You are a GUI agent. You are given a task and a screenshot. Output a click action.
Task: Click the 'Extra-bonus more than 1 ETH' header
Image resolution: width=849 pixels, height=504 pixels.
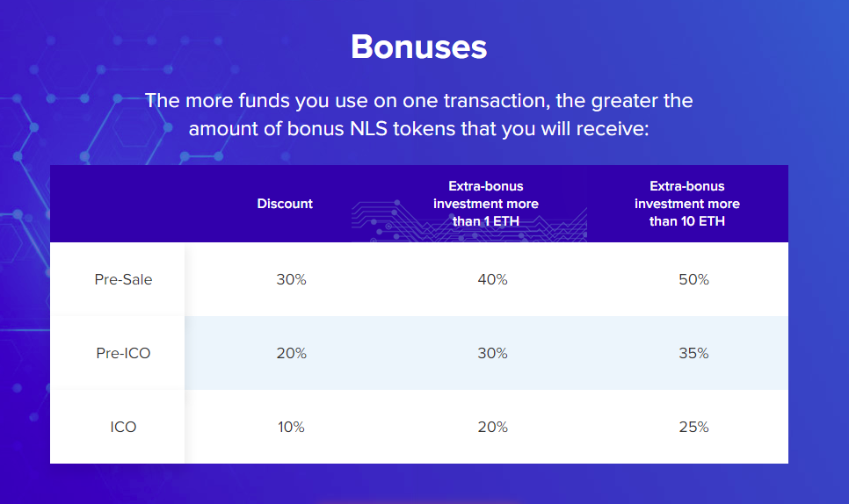click(486, 204)
